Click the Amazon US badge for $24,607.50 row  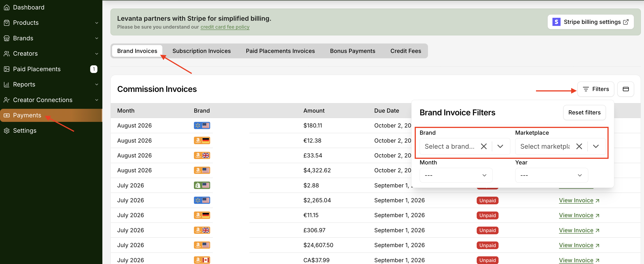(202, 245)
